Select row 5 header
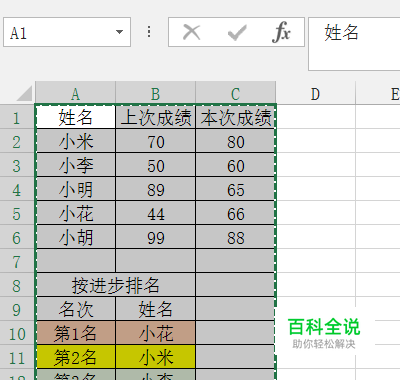The width and height of the screenshot is (400, 380). click(x=17, y=214)
